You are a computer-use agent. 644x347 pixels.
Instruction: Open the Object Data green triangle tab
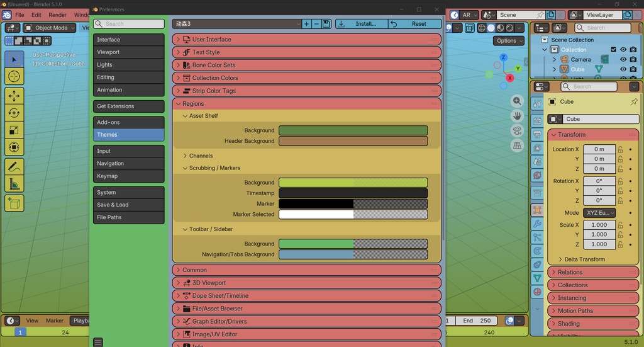(x=537, y=278)
